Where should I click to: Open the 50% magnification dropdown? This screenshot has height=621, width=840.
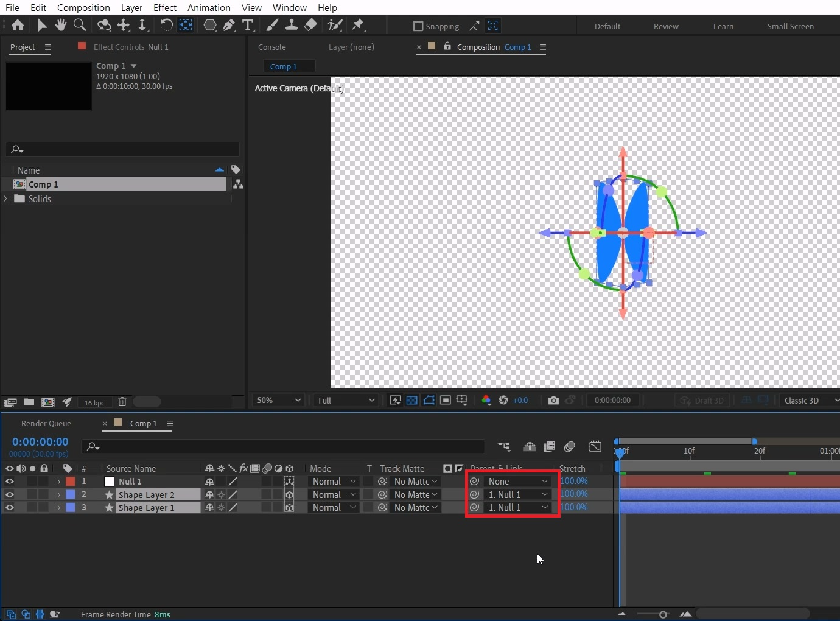pyautogui.click(x=279, y=401)
